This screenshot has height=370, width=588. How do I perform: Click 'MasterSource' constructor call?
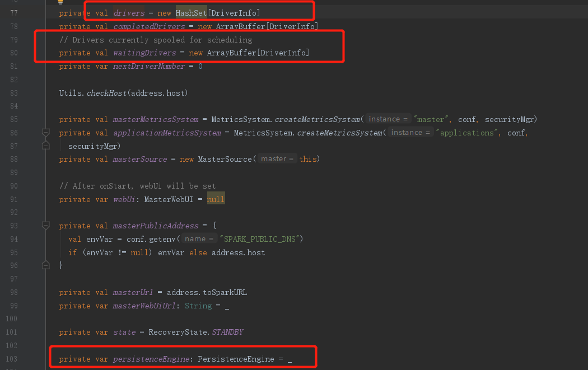tap(225, 159)
